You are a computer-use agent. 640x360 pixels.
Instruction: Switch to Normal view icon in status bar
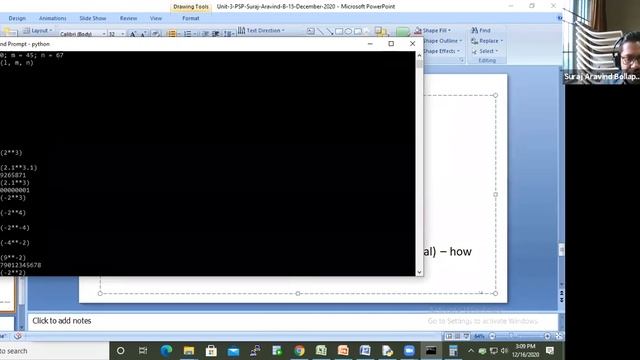tap(449, 336)
